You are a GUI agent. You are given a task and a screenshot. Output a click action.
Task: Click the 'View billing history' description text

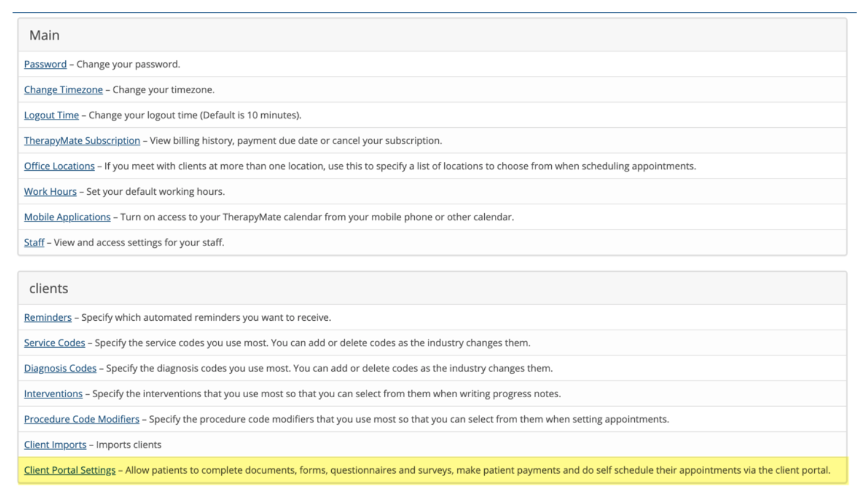coord(296,140)
